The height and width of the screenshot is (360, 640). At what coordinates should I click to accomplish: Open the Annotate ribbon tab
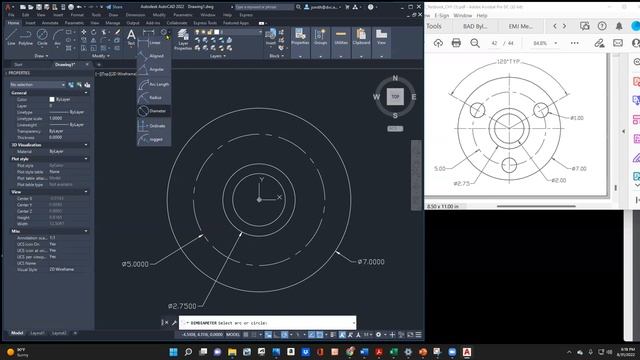click(50, 23)
